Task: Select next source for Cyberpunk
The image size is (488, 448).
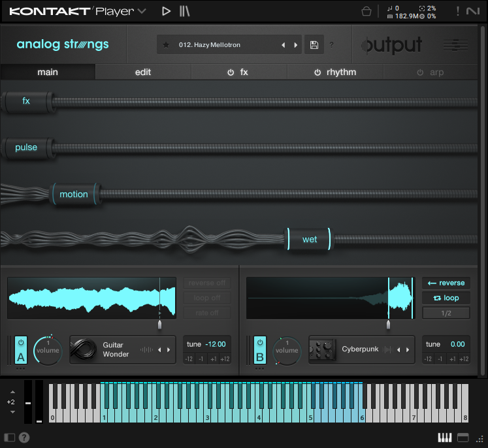Action: tap(408, 349)
